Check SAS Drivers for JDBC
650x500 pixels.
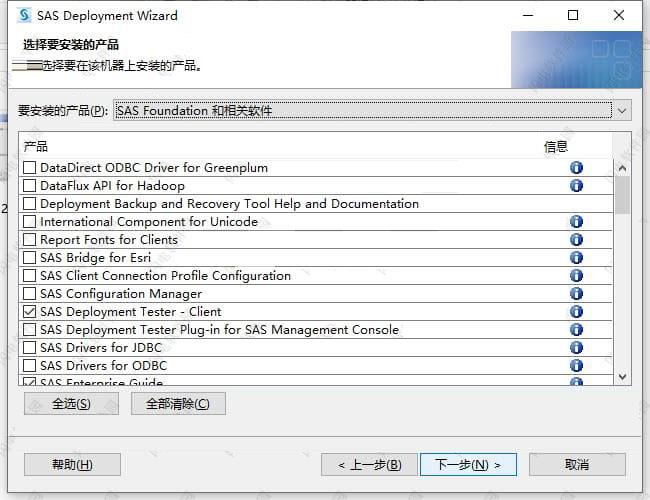(x=29, y=347)
